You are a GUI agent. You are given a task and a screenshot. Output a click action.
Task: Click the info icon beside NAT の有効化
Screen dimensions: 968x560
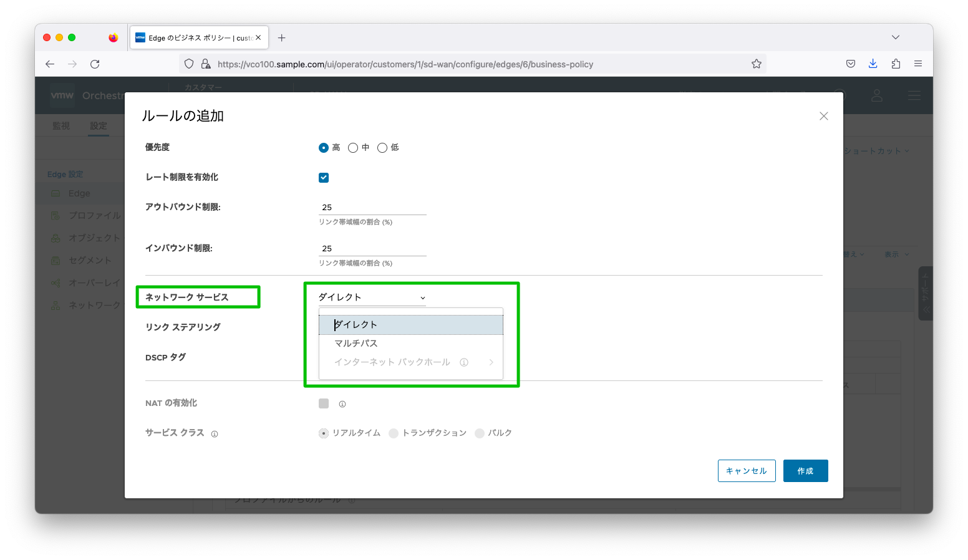(x=342, y=404)
